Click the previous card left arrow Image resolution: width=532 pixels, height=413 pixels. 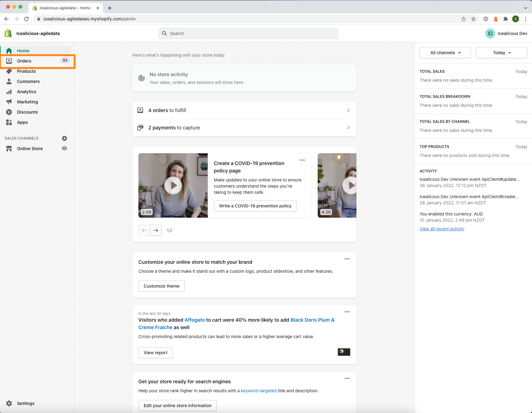point(144,230)
